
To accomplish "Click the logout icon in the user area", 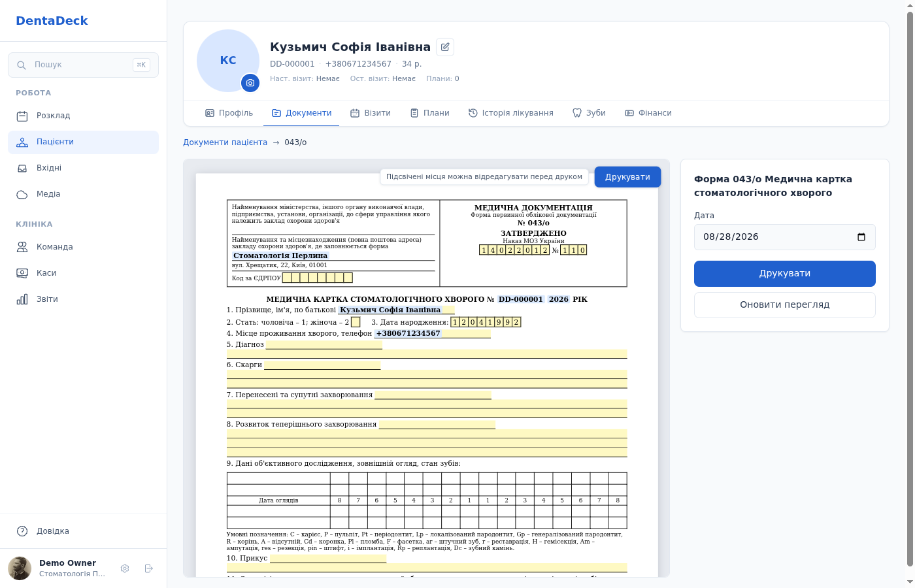I will [148, 568].
